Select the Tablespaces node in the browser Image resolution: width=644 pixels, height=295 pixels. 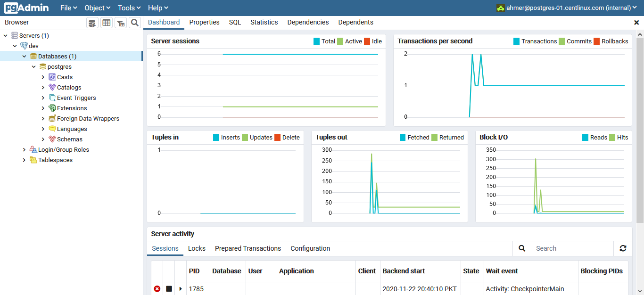54,160
